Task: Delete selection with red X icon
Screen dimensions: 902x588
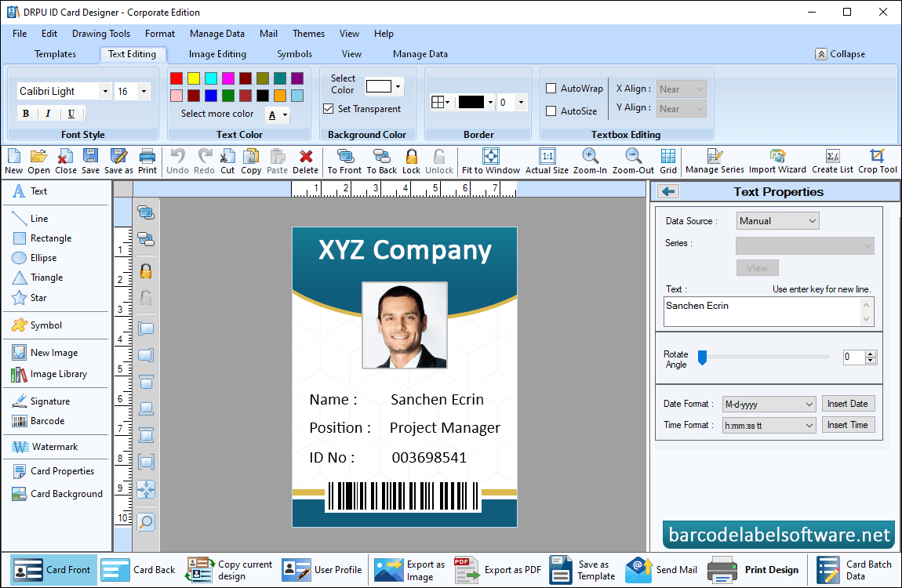Action: 305,162
